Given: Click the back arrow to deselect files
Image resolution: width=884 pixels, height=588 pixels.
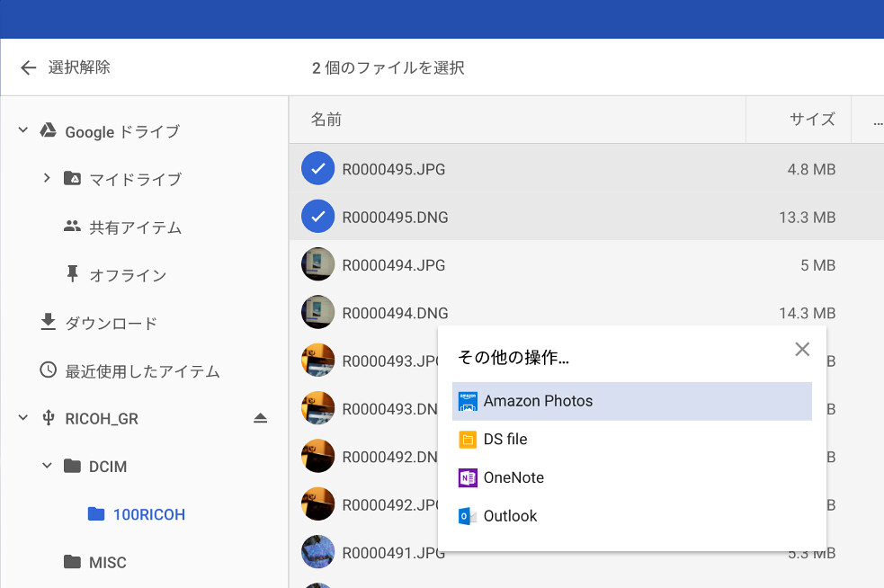Looking at the screenshot, I should [29, 67].
